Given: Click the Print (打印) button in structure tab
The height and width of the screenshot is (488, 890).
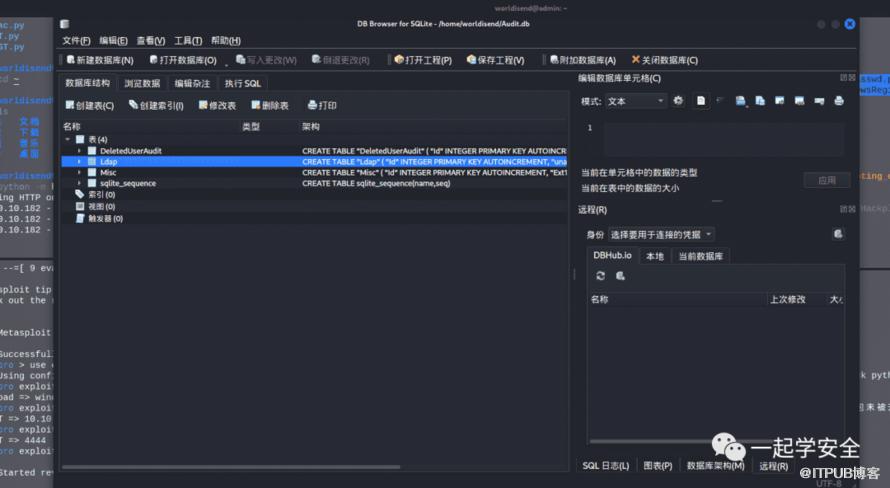Looking at the screenshot, I should [322, 106].
